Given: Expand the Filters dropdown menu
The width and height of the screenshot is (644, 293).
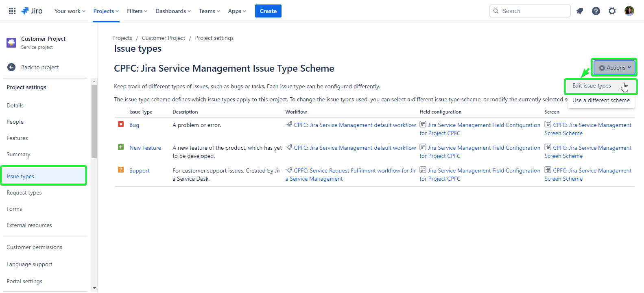Looking at the screenshot, I should (x=137, y=11).
